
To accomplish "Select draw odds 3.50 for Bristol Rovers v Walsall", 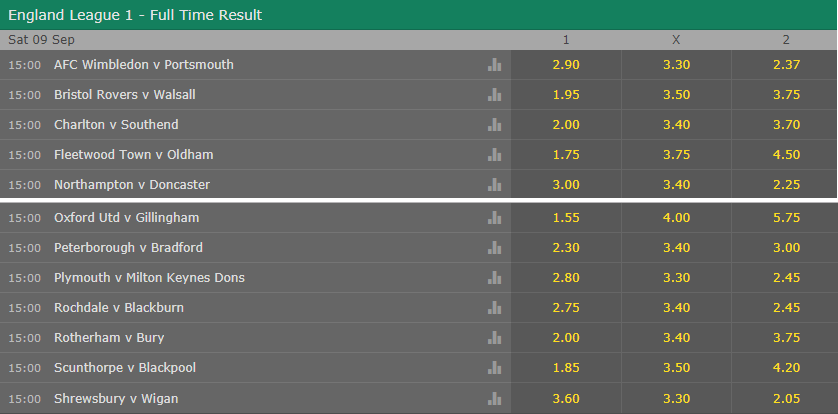I will pos(676,95).
